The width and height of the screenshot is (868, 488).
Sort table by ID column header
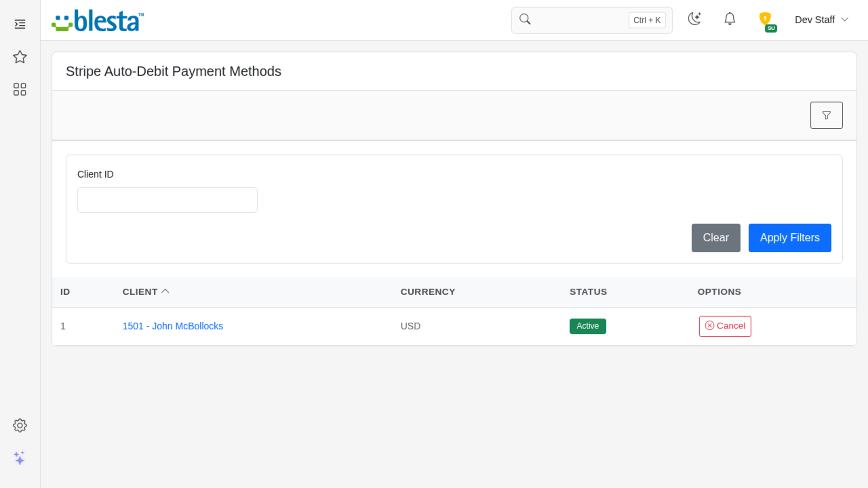pos(65,292)
